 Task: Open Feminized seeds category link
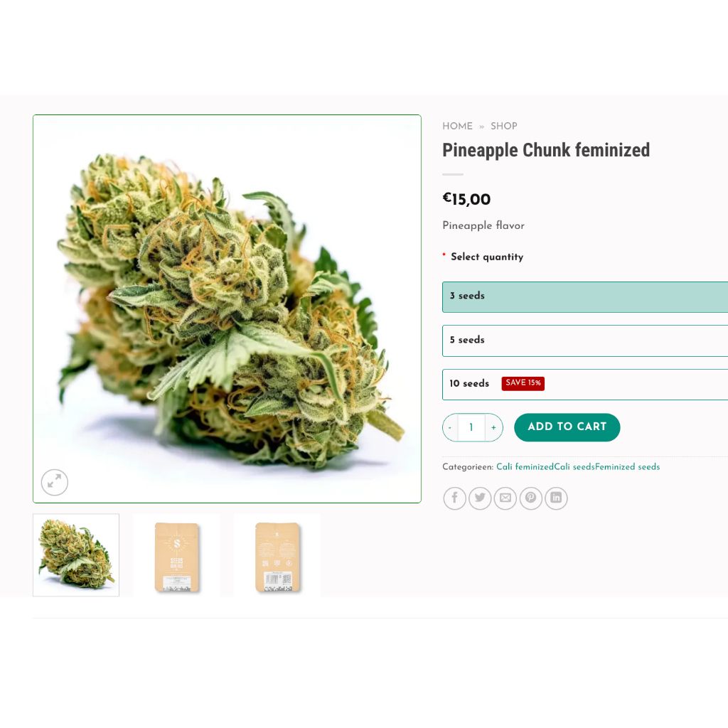[627, 466]
